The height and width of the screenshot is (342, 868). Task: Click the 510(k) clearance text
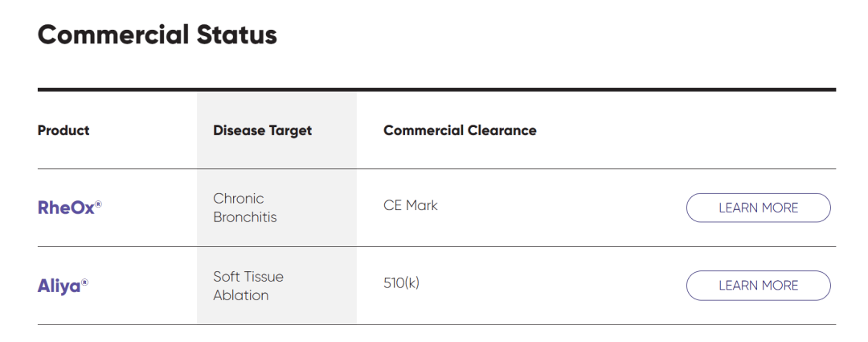(401, 283)
